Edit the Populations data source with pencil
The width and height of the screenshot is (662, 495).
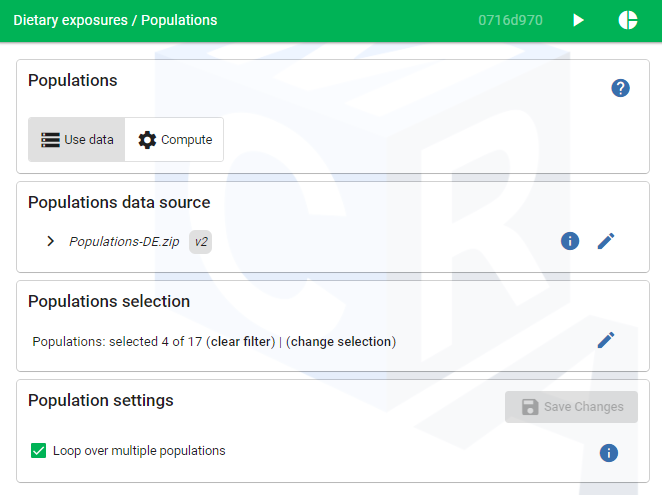(606, 241)
